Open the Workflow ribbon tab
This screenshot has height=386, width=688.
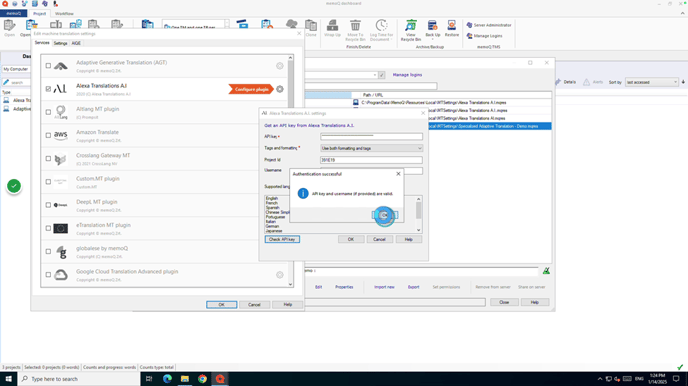coord(64,14)
